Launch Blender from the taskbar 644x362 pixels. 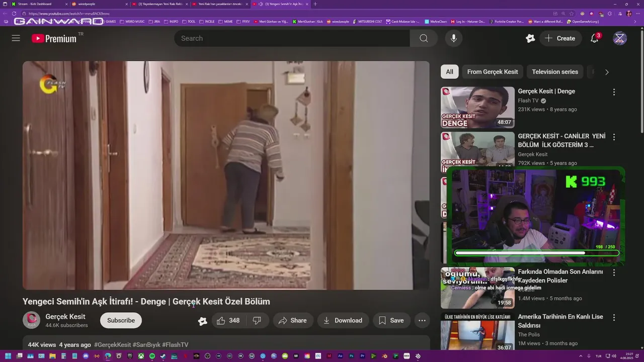[x=384, y=356]
